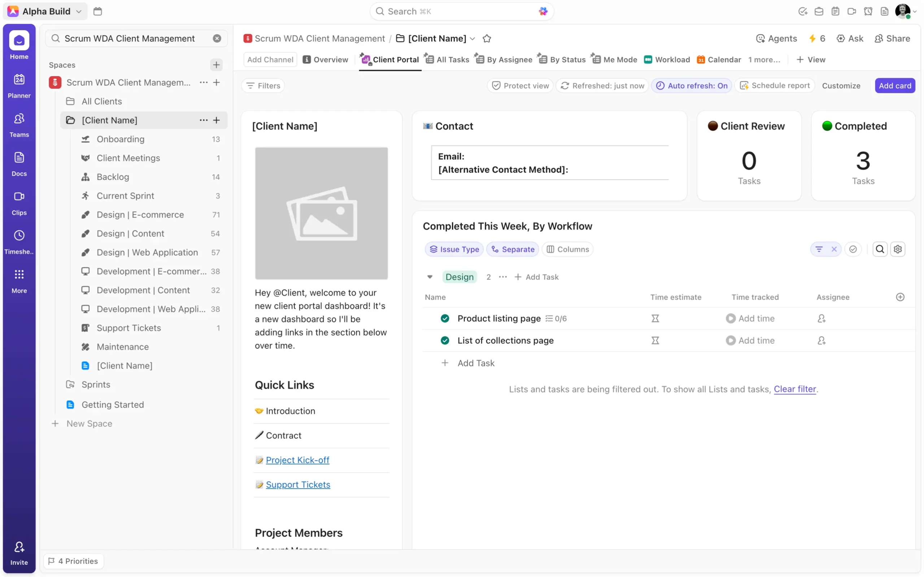Switch to the By Status tab
924x577 pixels.
[x=562, y=60]
